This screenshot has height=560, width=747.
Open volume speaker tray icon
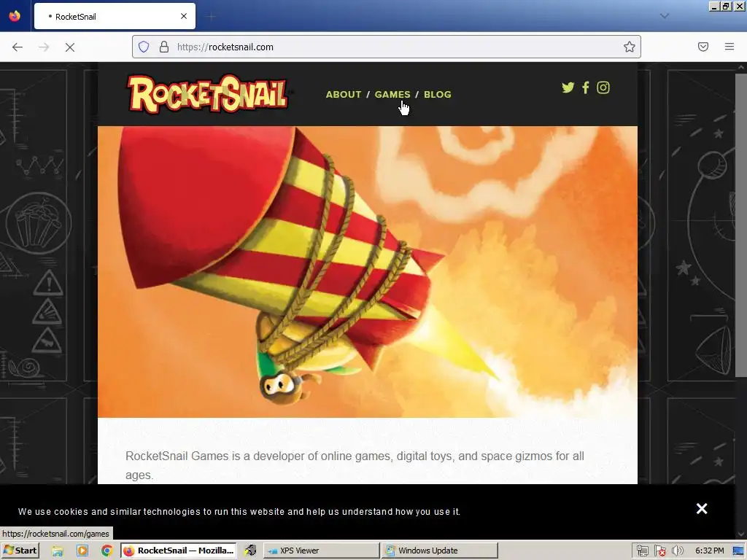tap(677, 551)
